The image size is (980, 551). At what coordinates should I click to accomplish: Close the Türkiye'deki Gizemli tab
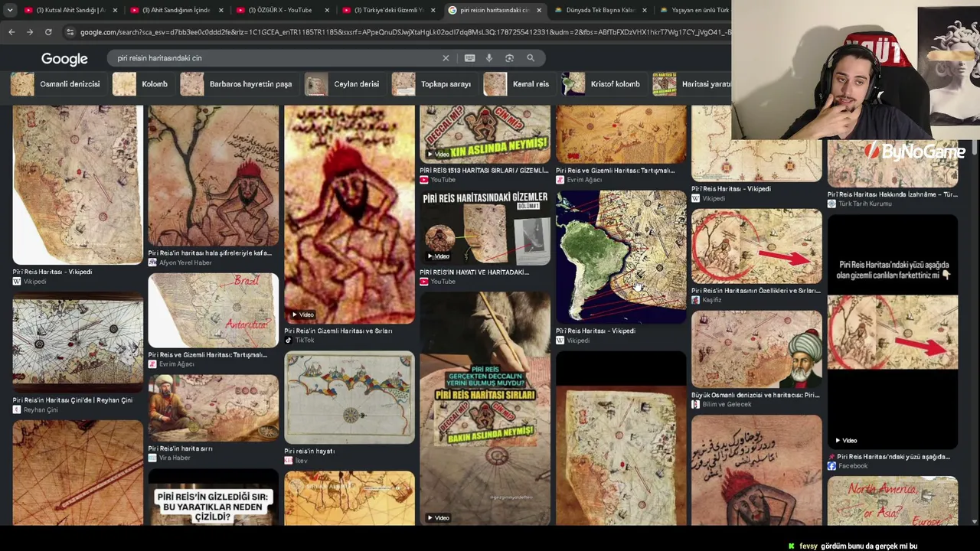point(433,10)
